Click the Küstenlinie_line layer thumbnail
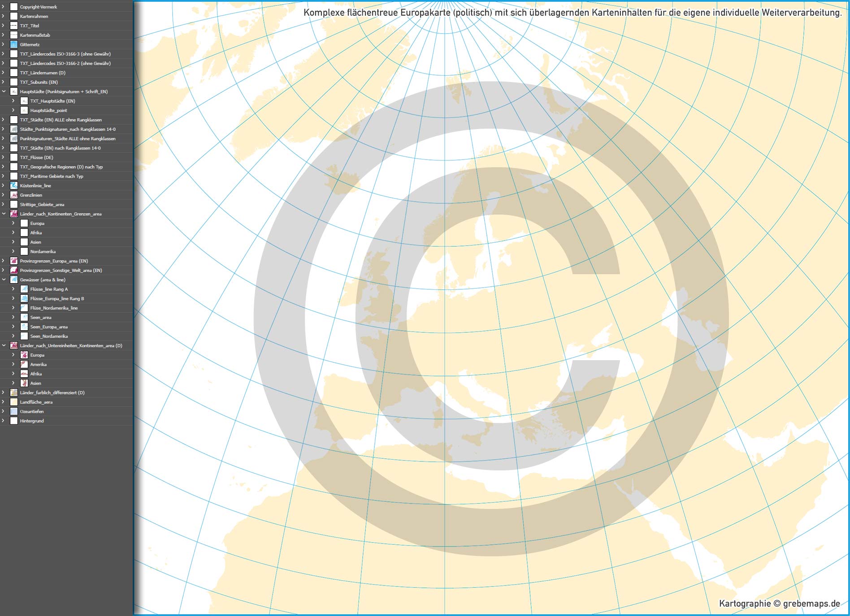The image size is (850, 616). (x=14, y=185)
